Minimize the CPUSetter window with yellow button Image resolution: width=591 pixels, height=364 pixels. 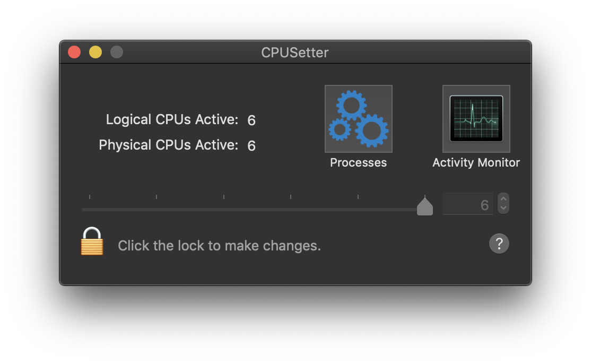95,52
